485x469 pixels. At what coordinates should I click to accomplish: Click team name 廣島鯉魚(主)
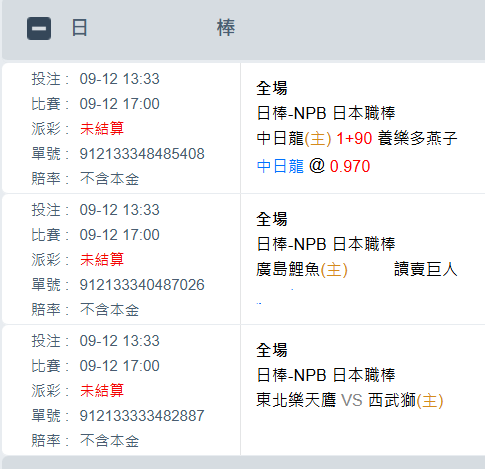[x=302, y=269]
